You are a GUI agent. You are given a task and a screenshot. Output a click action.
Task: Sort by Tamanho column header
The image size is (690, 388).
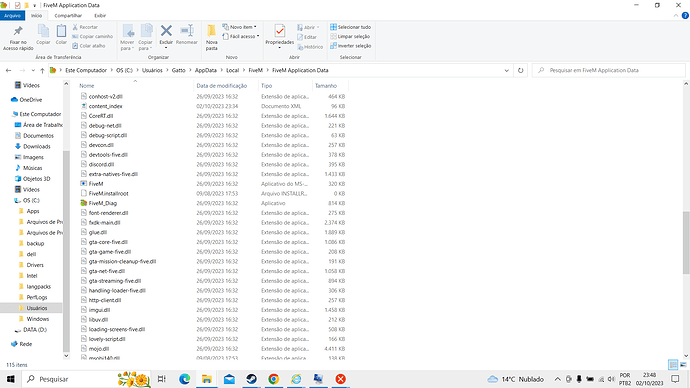pyautogui.click(x=326, y=86)
